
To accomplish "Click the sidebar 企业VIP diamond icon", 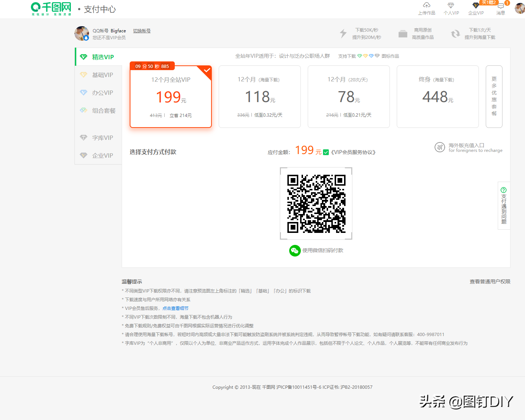I will coord(84,156).
